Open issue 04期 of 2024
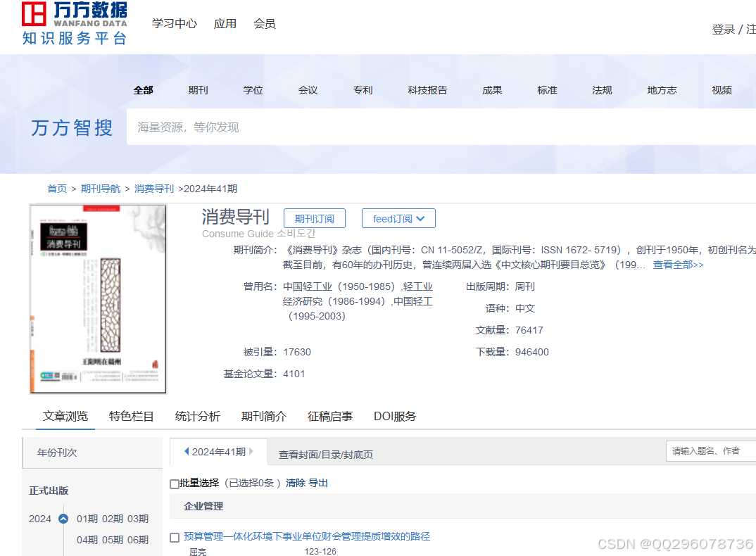The image size is (756, 556). click(x=87, y=540)
